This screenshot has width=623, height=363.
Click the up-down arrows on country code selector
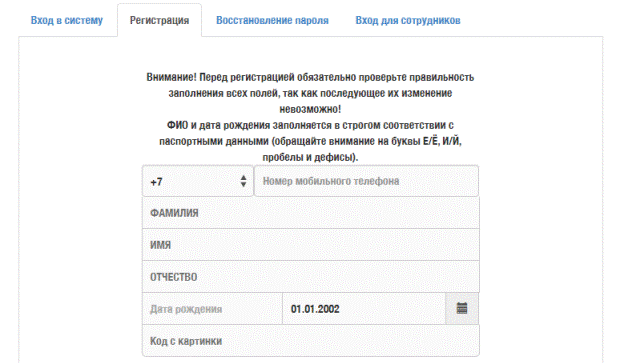pyautogui.click(x=243, y=181)
